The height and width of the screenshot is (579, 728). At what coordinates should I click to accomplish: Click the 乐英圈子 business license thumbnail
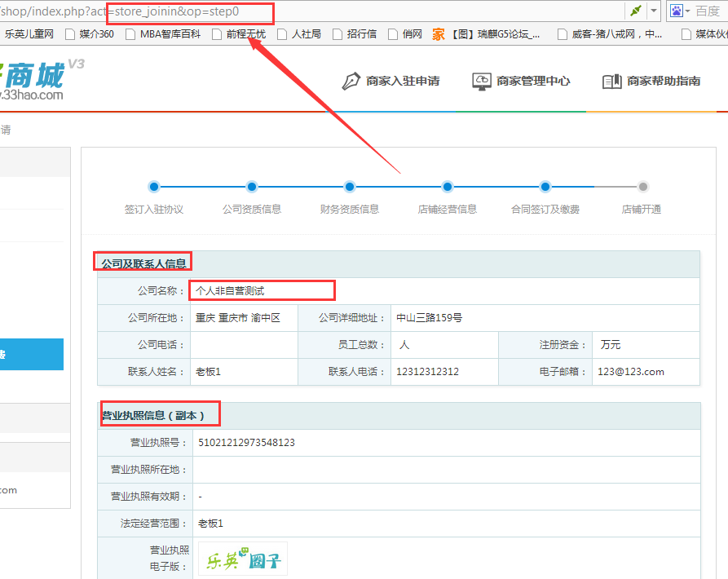pyautogui.click(x=242, y=559)
